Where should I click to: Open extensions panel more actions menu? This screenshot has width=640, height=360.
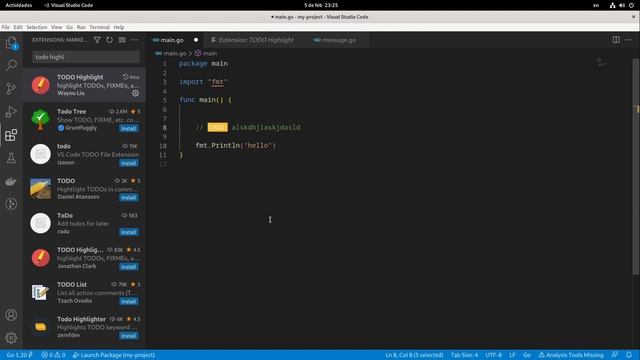[x=135, y=40]
